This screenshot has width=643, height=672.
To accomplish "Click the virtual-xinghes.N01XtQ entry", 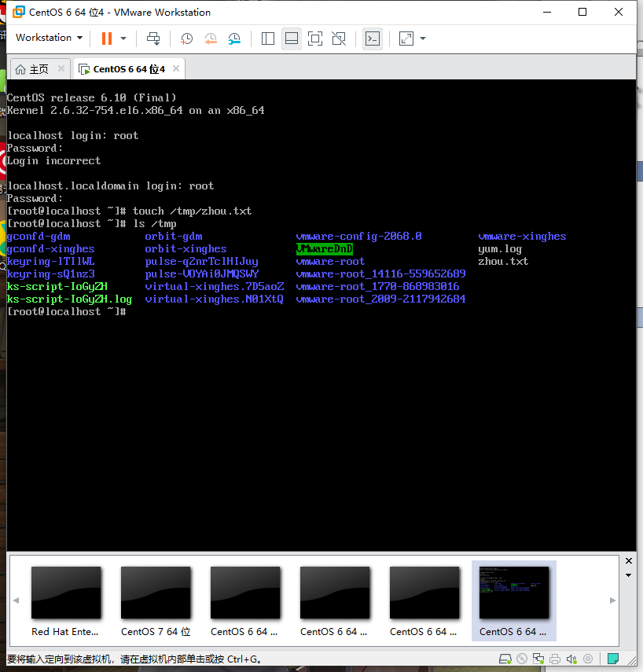I will (215, 299).
